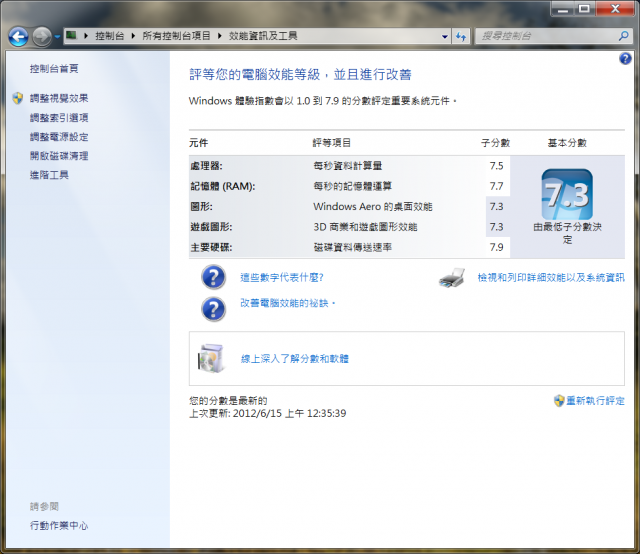This screenshot has height=554, width=640.
Task: Open 調整電源設定 link
Action: click(x=59, y=137)
